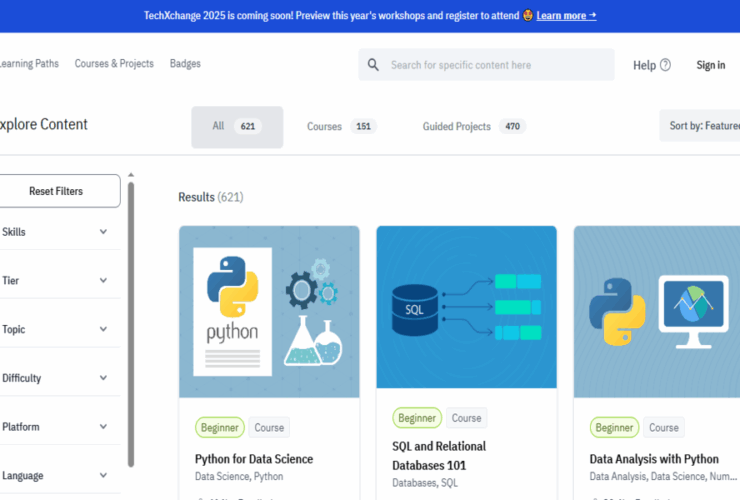Switch to the Guided Projects 470 tab

[474, 127]
